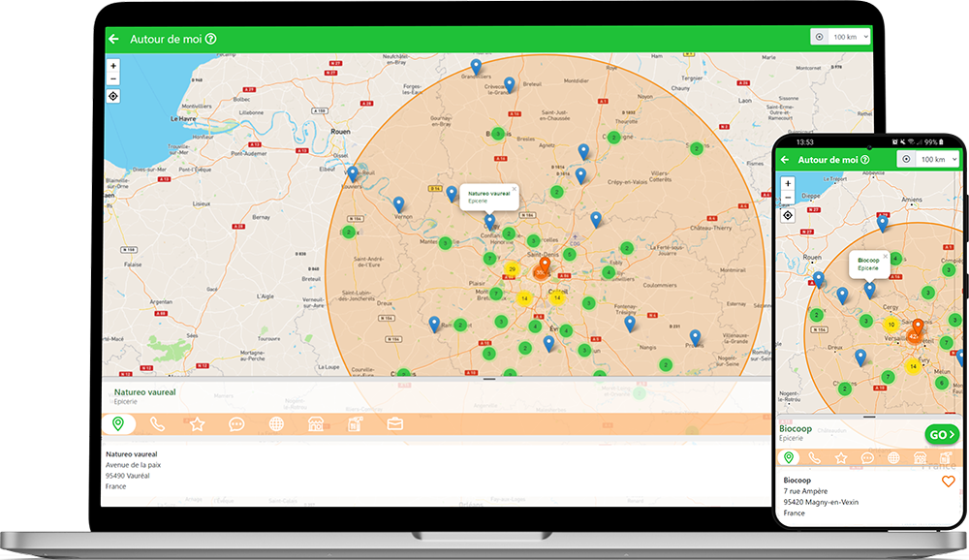This screenshot has width=969, height=560.
Task: Select the blue pin under Natureo popup
Action: pyautogui.click(x=490, y=221)
